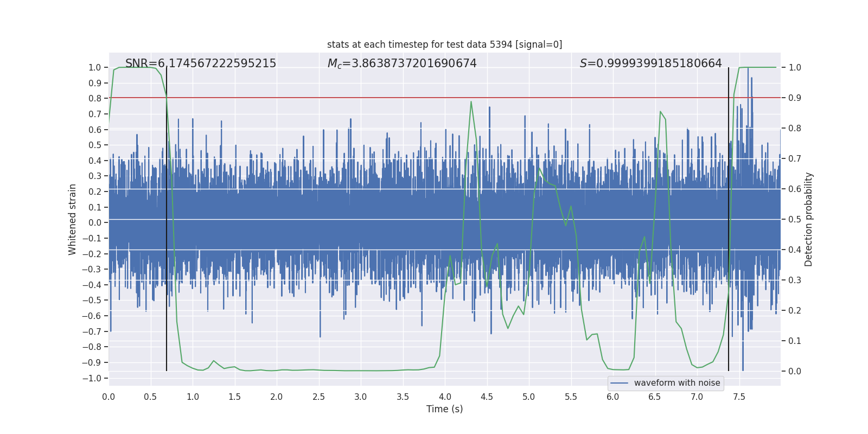The width and height of the screenshot is (868, 434).
Task: Click the 4.0 tick on the time axis
Action: (x=445, y=397)
